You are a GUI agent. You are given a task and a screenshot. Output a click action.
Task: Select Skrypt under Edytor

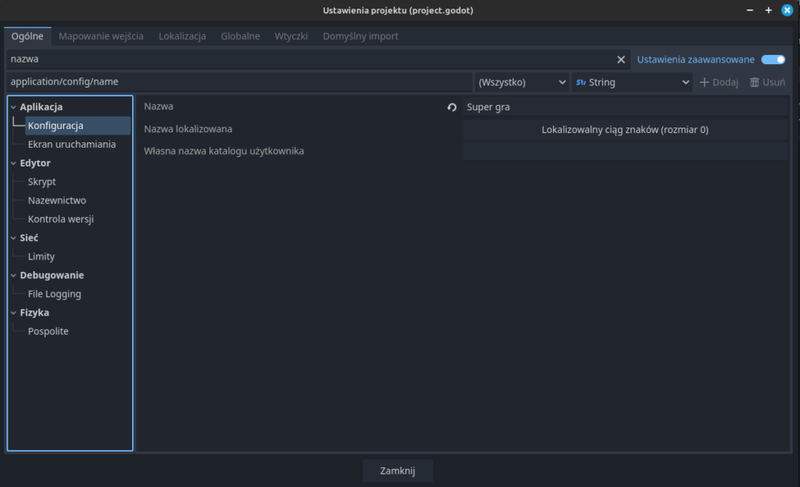tap(42, 182)
